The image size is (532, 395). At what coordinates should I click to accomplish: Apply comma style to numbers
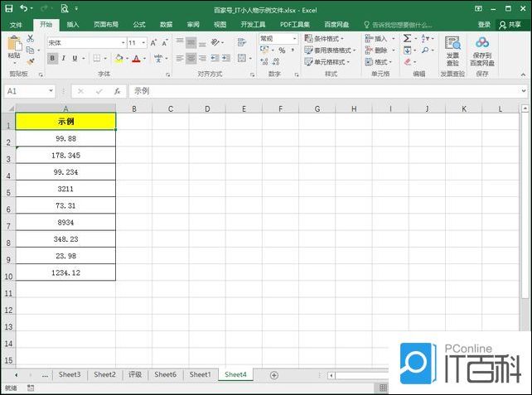(293, 51)
